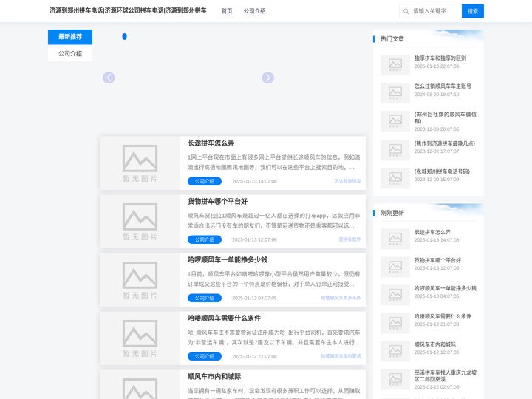Click 公司介绍 tag dated 2025-01-13 12:07:06

[205, 239]
